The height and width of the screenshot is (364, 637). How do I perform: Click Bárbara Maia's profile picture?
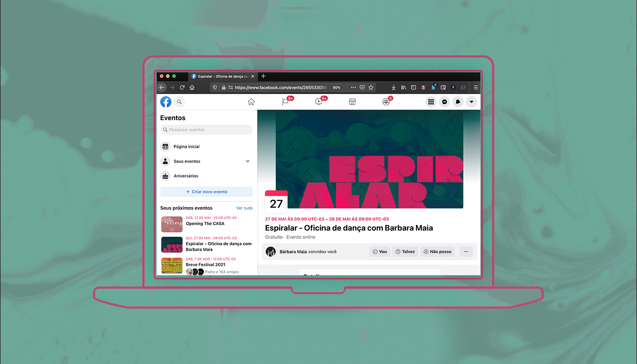click(x=271, y=252)
